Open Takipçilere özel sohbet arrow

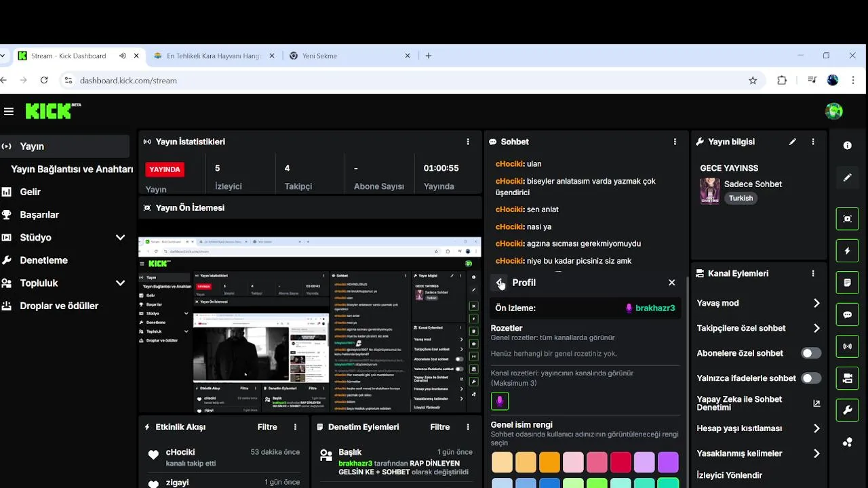pos(816,328)
